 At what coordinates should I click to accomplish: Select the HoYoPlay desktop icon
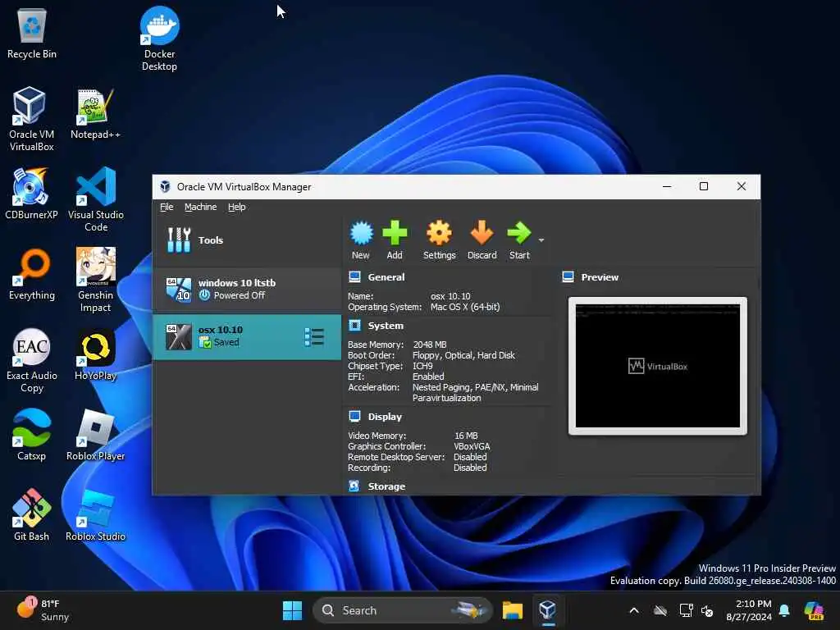pyautogui.click(x=95, y=354)
